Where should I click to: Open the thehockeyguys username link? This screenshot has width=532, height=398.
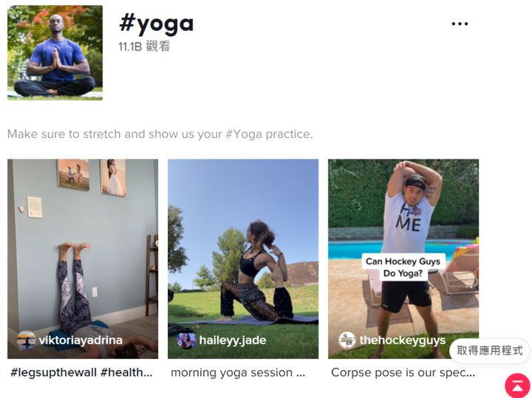click(403, 340)
